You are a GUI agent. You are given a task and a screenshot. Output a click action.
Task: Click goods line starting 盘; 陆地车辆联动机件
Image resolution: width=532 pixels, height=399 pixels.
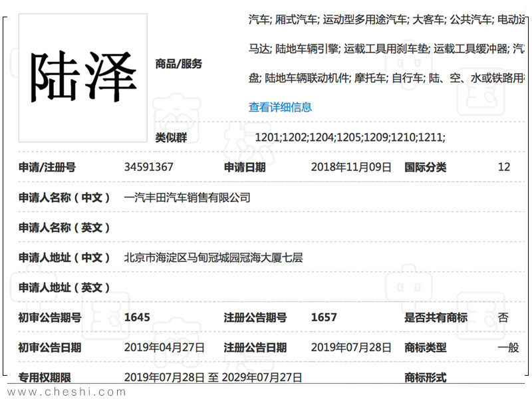tap(387, 78)
